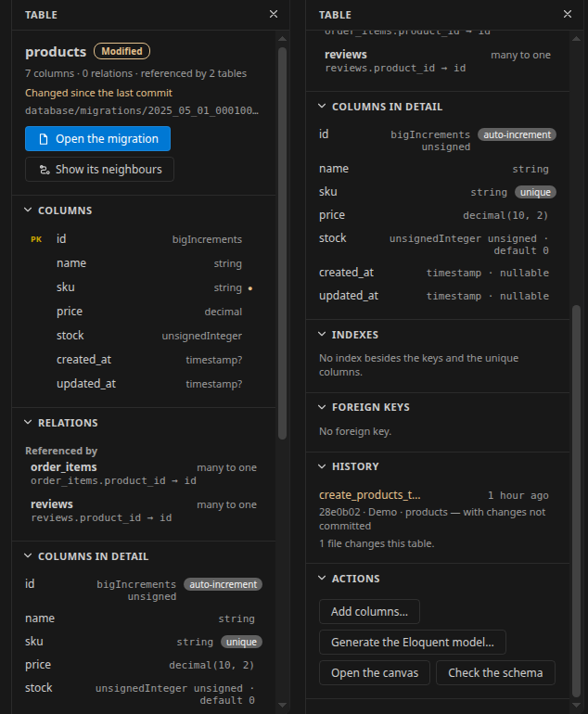The width and height of the screenshot is (588, 714).
Task: Click the neighbours graph icon
Action: pos(45,170)
